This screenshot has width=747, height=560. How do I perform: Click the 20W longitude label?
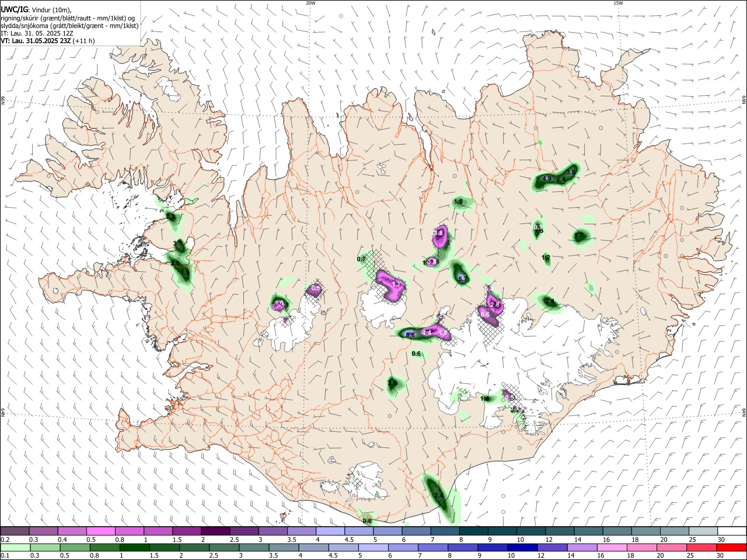coord(311,3)
